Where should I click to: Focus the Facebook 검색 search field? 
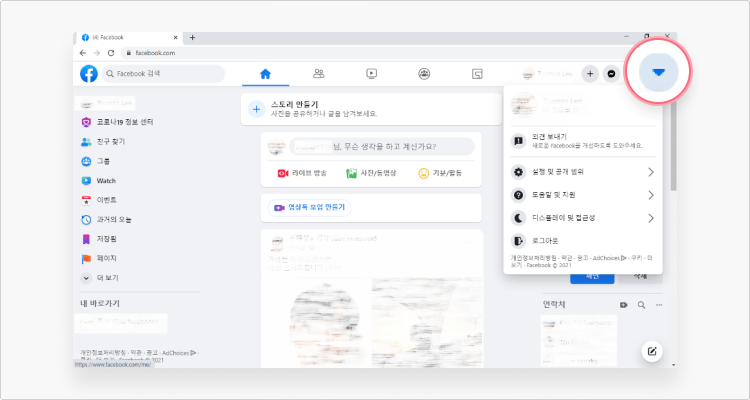(x=163, y=74)
